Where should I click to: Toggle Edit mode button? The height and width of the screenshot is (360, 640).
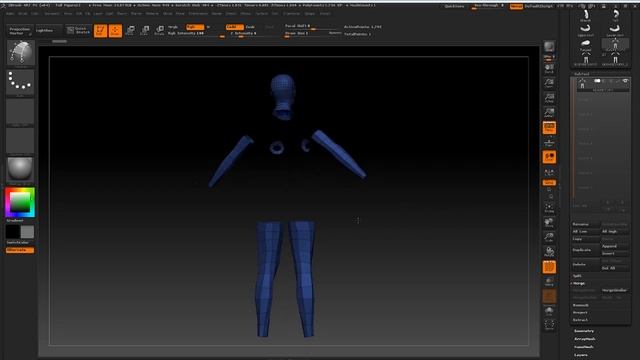click(100, 31)
